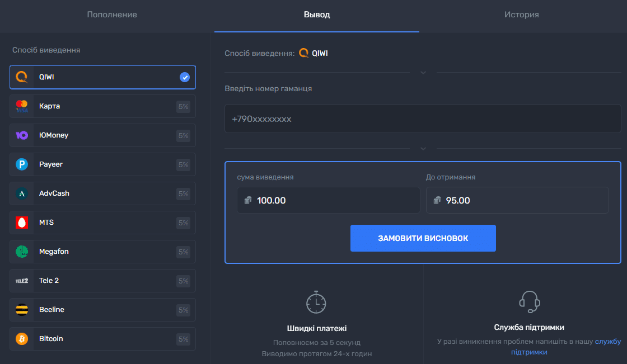Select Tele 2 withdrawal method

(x=102, y=281)
